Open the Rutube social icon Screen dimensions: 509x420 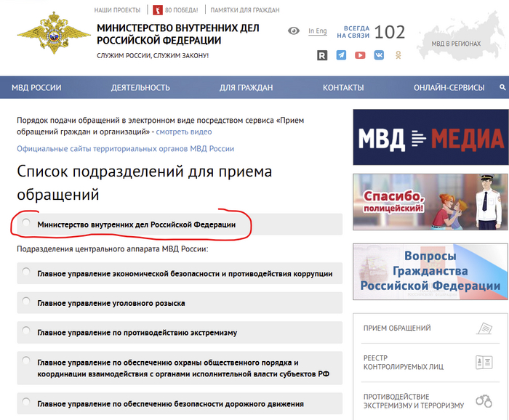coord(322,55)
